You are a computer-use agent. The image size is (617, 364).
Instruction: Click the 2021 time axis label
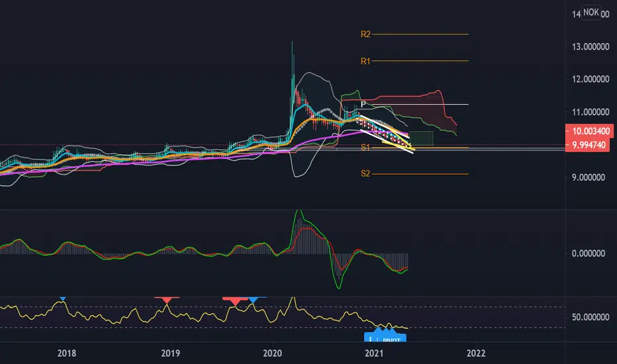374,353
